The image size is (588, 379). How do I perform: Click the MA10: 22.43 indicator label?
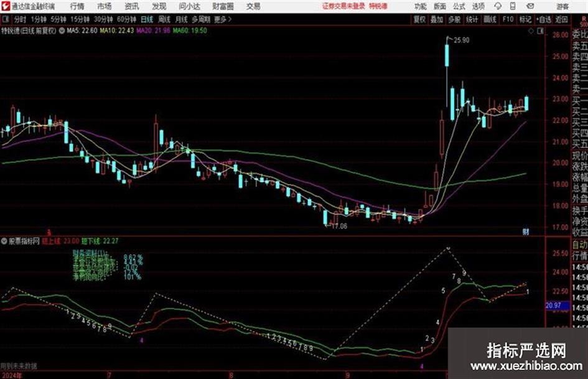coord(116,30)
